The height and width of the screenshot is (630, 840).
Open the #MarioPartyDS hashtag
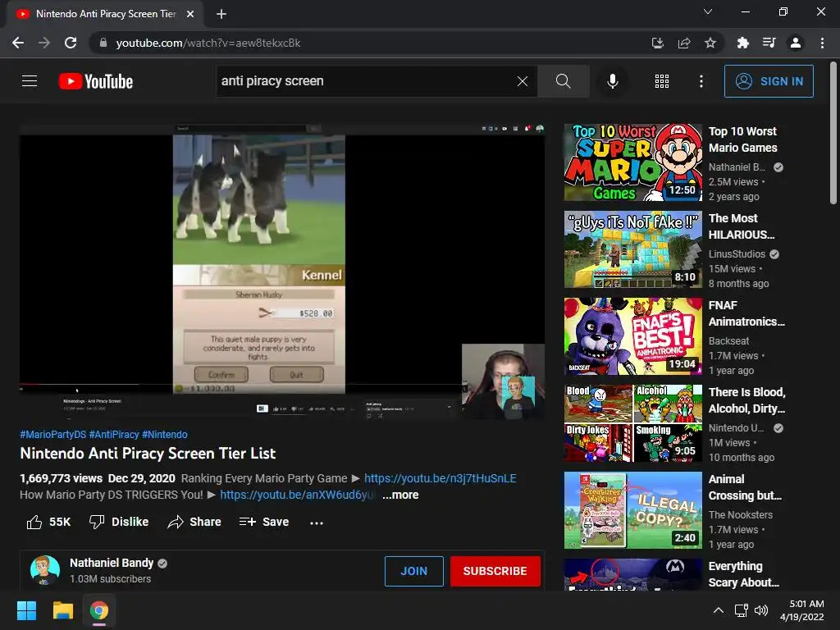pos(53,435)
